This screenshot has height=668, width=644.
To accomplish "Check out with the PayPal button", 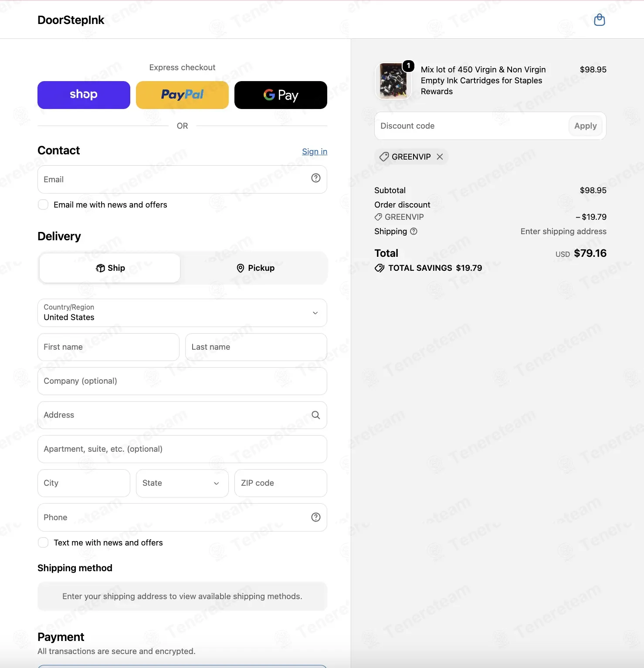I will click(182, 95).
